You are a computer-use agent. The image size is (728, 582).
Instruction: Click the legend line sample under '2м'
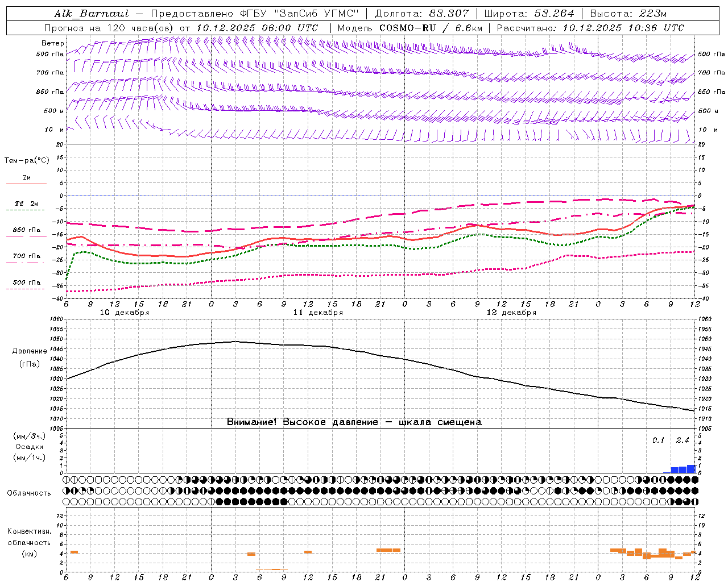pos(26,184)
